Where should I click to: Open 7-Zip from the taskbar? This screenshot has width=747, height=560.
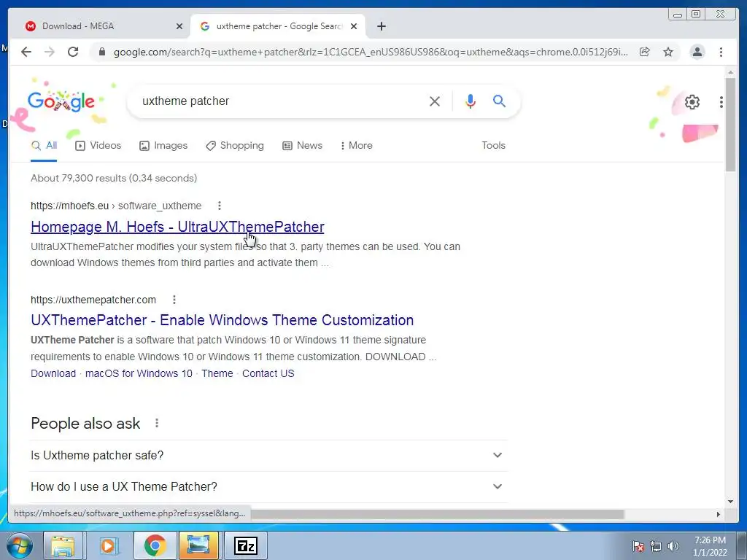pyautogui.click(x=245, y=545)
